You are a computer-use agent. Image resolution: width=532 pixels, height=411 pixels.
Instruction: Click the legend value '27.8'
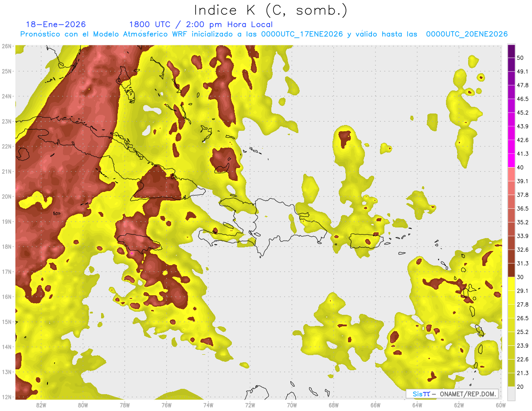(x=523, y=304)
